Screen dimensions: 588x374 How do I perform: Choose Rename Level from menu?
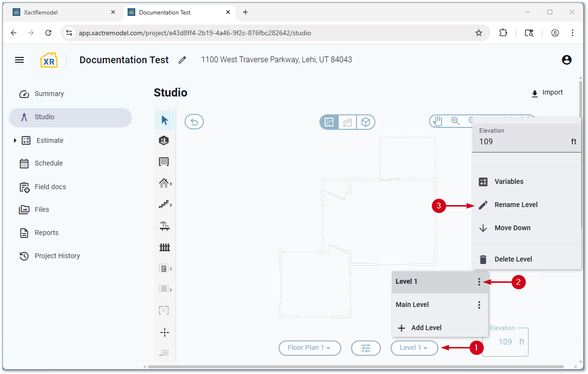click(516, 205)
